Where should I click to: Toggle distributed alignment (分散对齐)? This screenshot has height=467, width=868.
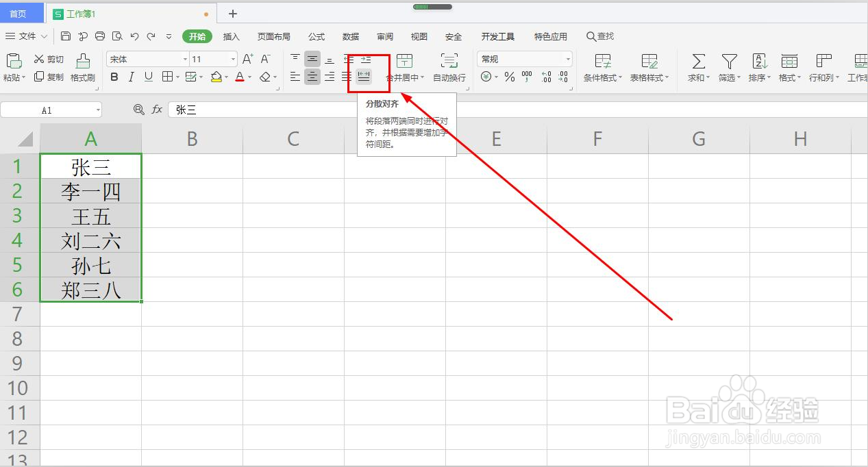(364, 77)
